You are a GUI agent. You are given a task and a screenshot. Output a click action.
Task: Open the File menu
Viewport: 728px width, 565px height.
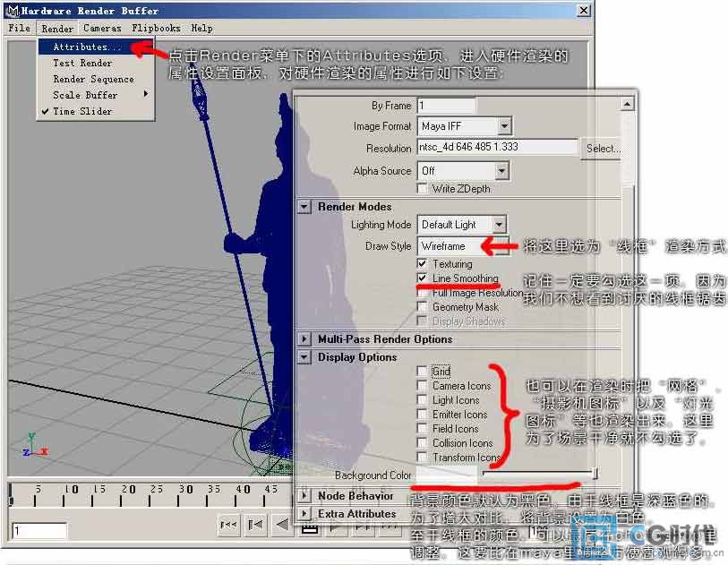[19, 28]
